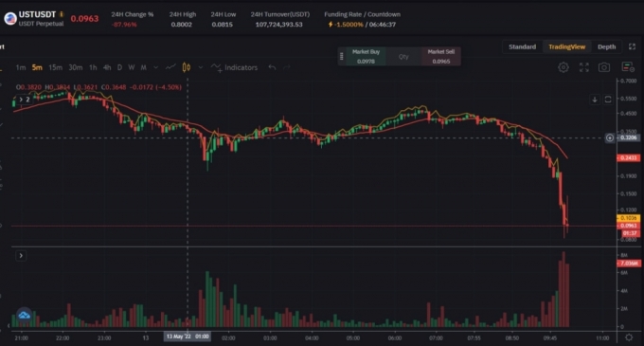Click the 24H Turnover value 107,724,393.53
Viewport: 644px width, 346px height.
point(278,25)
